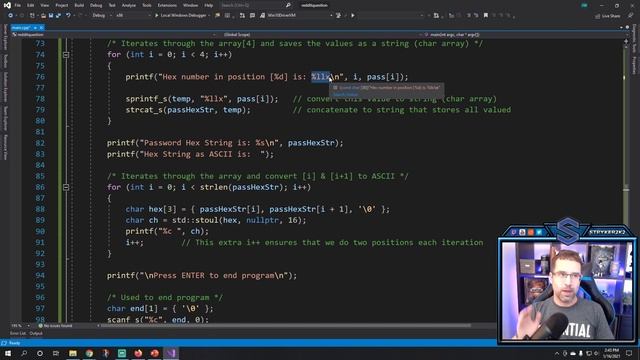Screen dimensions: 640x360
Task: Open the Window menu
Action: [x=190, y=5]
